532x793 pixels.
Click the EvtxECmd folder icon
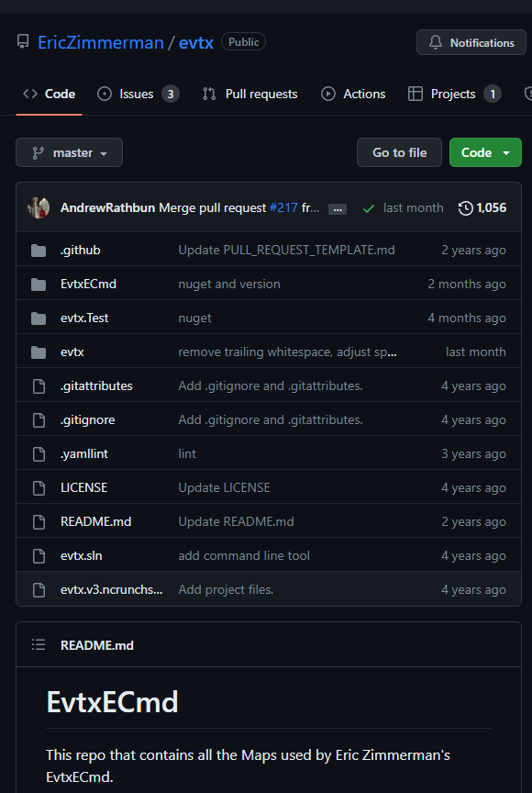(39, 285)
